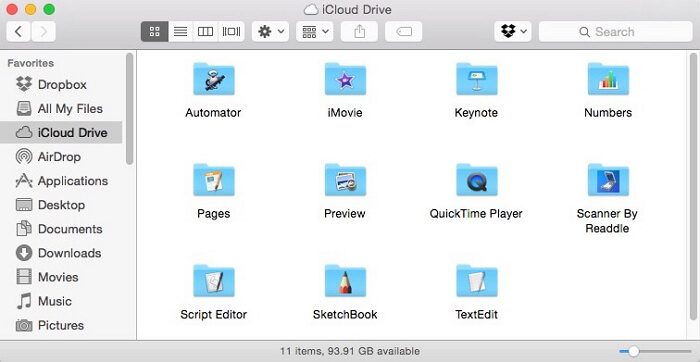
Task: Click the Share toolbar button
Action: click(359, 32)
